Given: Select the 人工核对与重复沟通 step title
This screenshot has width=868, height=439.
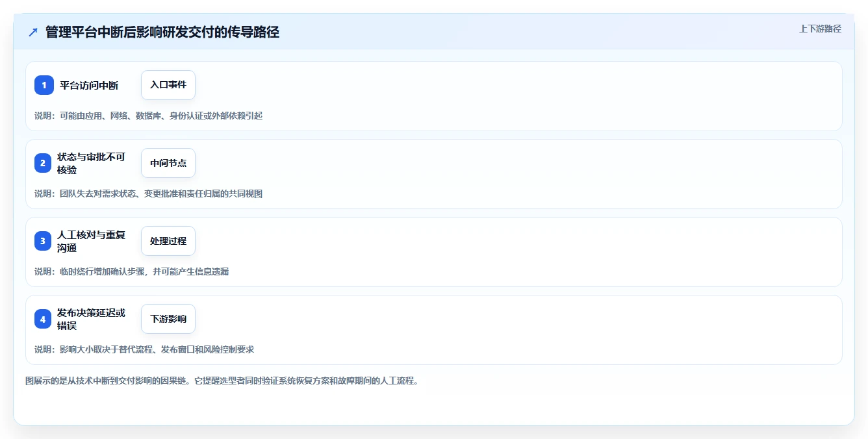Looking at the screenshot, I should tap(91, 241).
